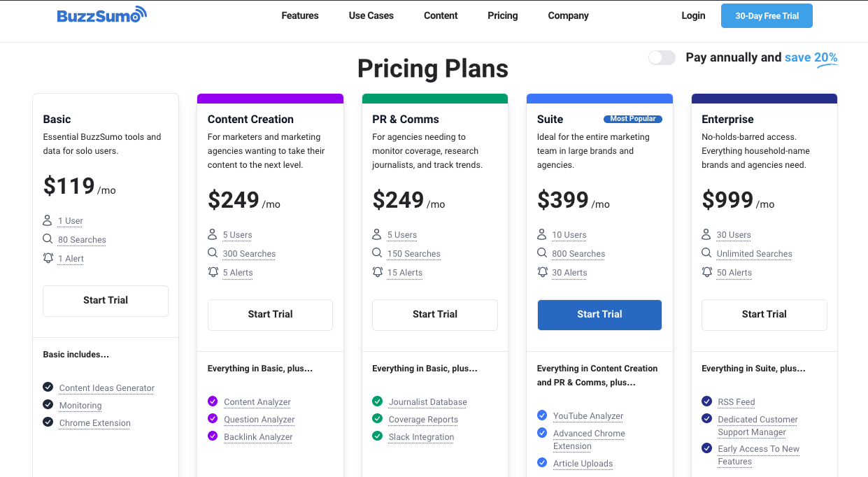This screenshot has width=868, height=477.
Task: Open the Pricing menu
Action: point(502,15)
